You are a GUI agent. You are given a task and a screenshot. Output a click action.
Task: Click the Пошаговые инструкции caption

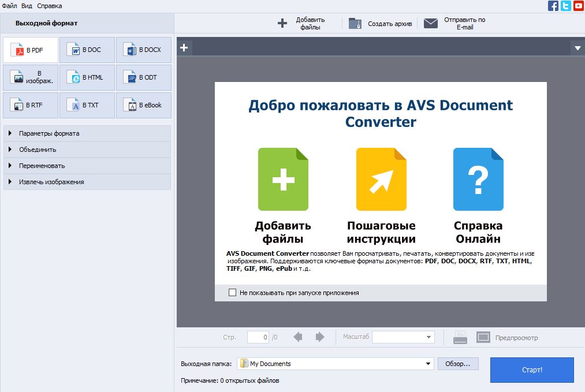coord(381,232)
